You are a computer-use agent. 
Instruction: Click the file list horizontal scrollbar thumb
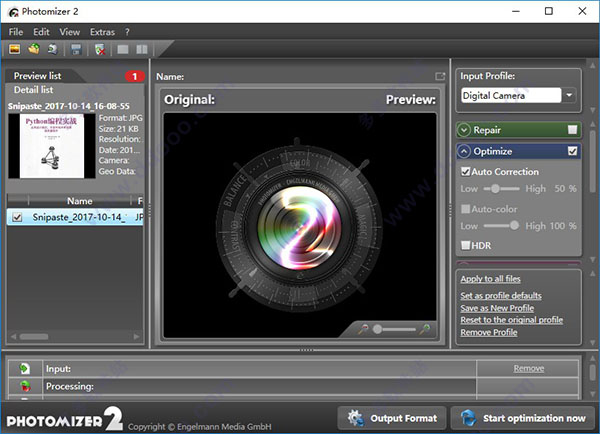[x=34, y=337]
